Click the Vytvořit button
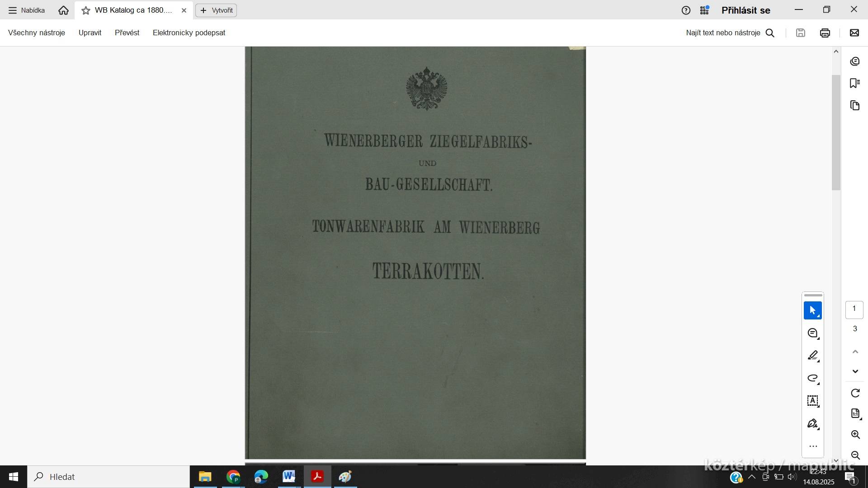The width and height of the screenshot is (868, 488). click(x=216, y=10)
